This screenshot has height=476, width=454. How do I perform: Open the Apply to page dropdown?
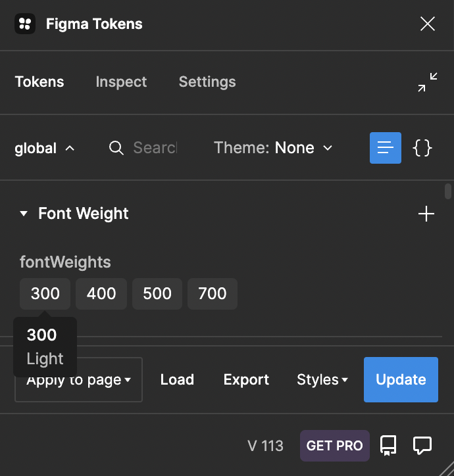[x=78, y=379]
